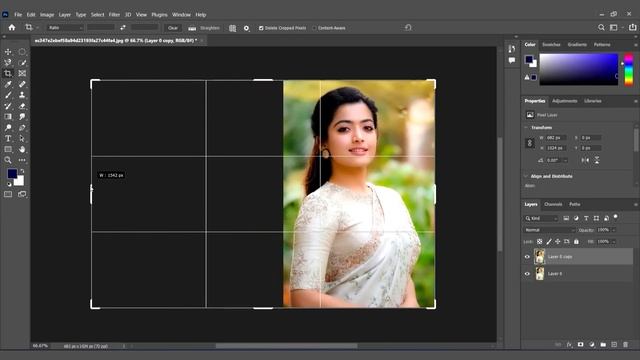Select the Zoom tool

click(8, 160)
